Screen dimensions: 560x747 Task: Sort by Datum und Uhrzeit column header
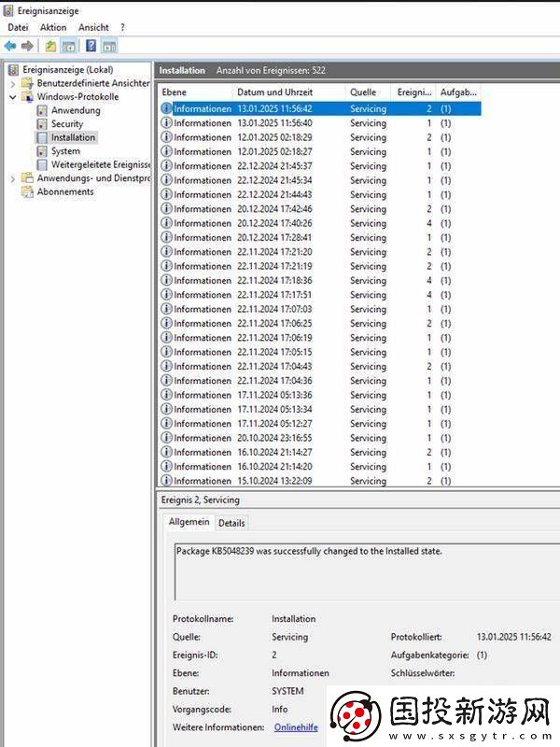pos(289,92)
